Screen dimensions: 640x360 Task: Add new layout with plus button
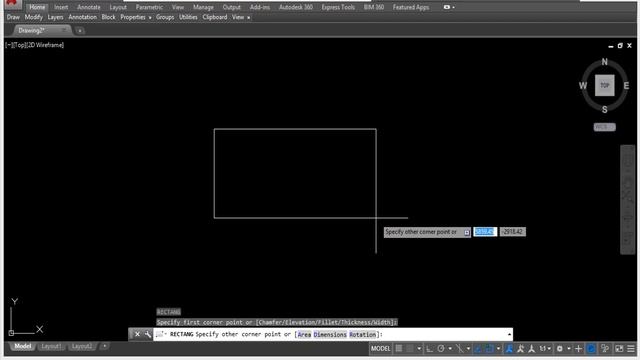pos(104,346)
